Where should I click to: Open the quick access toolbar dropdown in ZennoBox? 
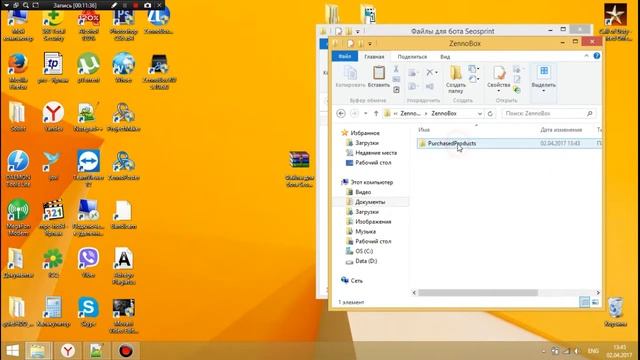tap(370, 43)
